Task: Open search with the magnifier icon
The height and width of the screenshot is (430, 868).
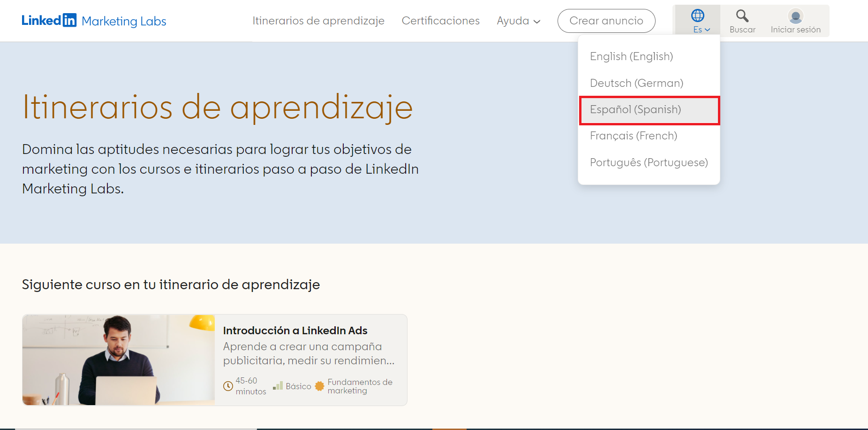Action: tap(742, 16)
